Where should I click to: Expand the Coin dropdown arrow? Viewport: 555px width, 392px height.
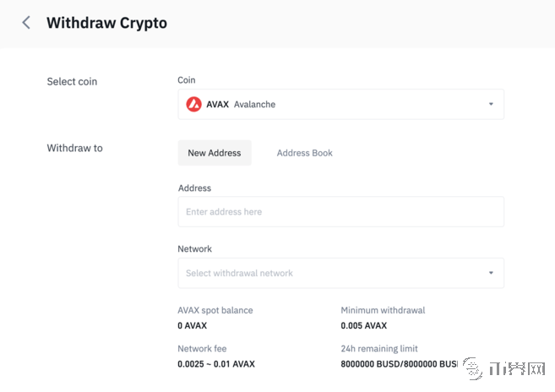[491, 105]
